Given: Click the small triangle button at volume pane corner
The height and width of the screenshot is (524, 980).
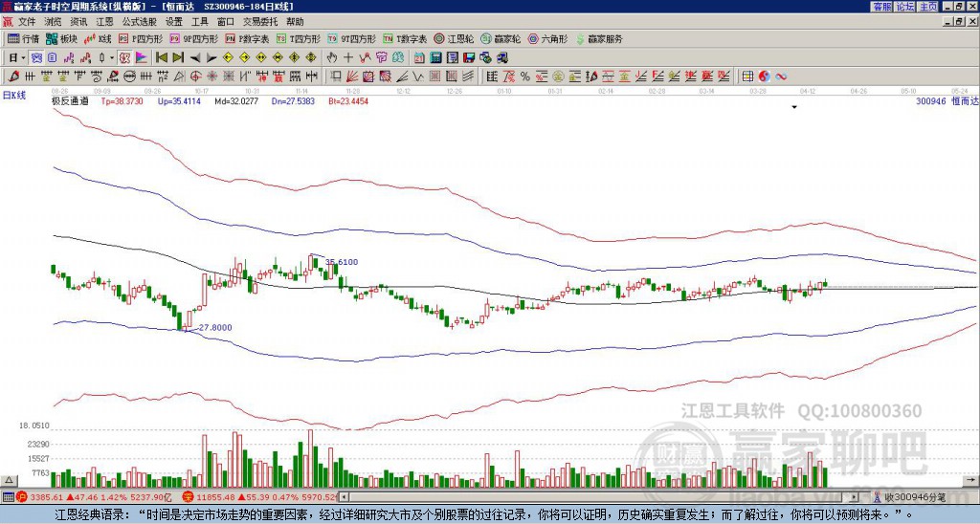Looking at the screenshot, I should 8,480.
